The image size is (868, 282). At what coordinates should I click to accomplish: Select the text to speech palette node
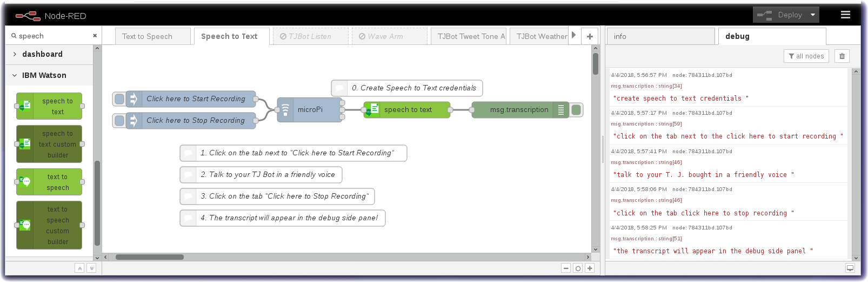[49, 182]
